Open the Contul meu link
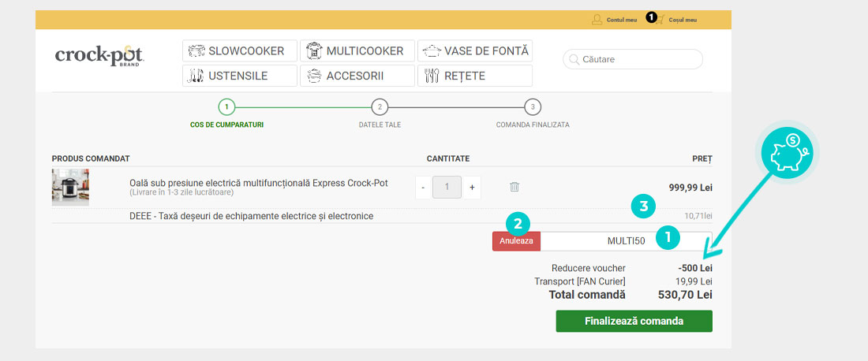 [x=622, y=20]
